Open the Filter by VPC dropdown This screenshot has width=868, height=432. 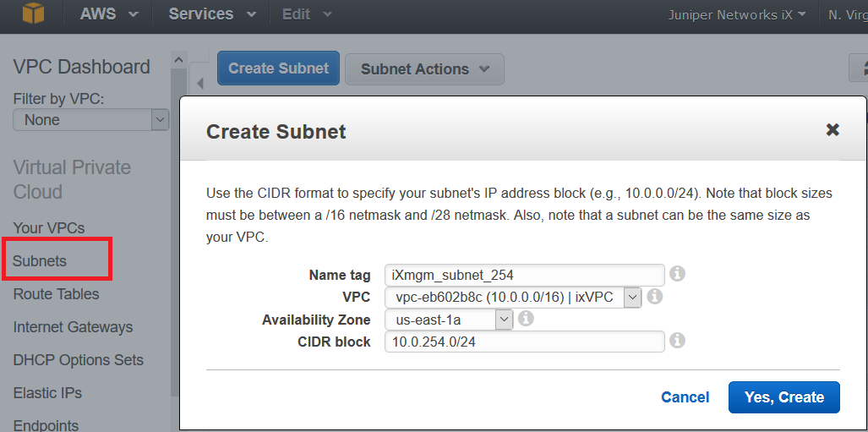click(x=91, y=120)
